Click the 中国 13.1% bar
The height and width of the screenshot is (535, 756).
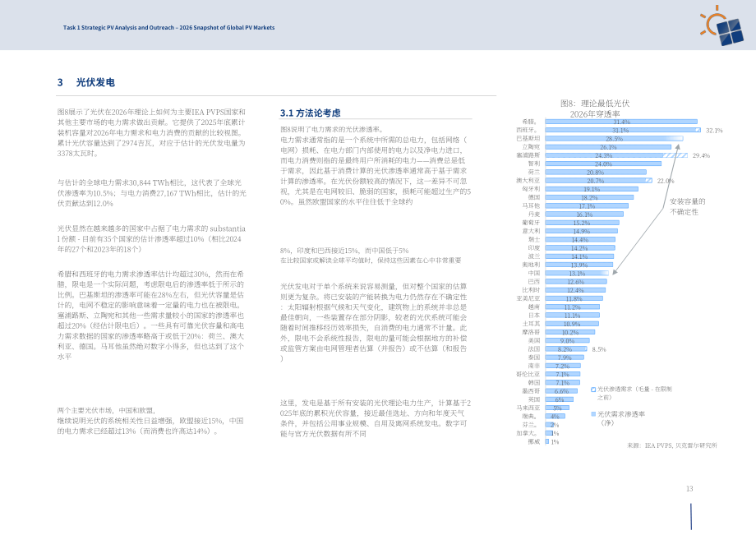(x=577, y=274)
